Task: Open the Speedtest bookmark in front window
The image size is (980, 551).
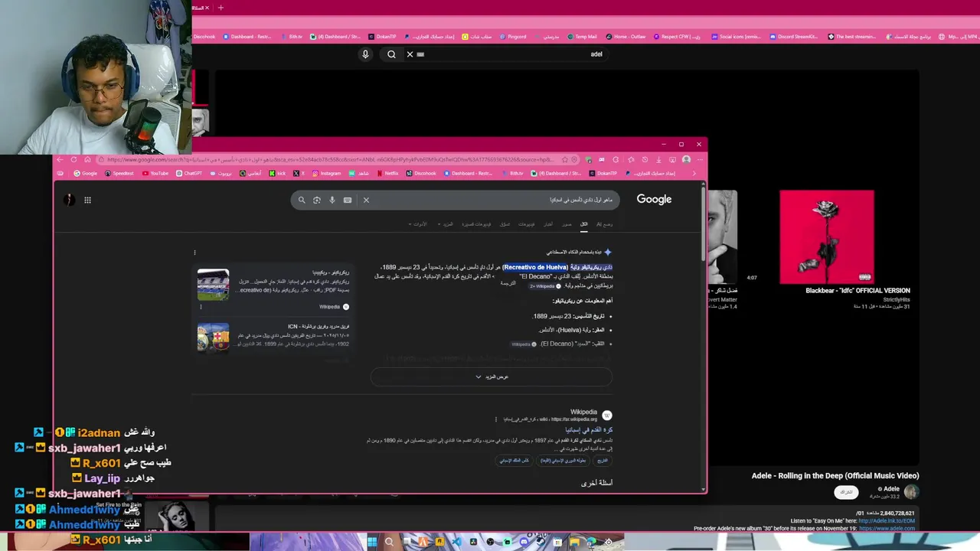Action: point(119,174)
